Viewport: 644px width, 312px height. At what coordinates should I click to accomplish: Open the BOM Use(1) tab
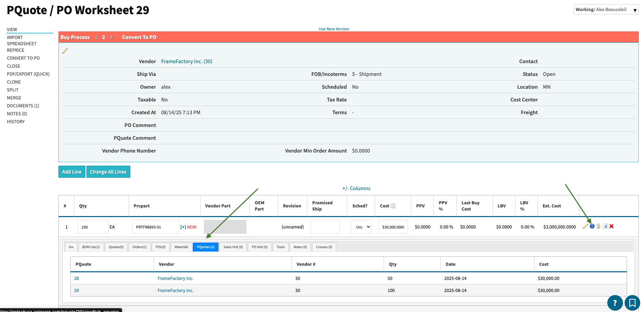tap(91, 247)
